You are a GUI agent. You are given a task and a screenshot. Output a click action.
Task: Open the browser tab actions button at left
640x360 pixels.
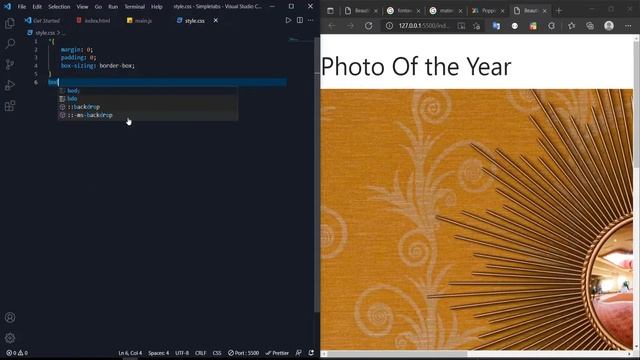pyautogui.click(x=330, y=11)
